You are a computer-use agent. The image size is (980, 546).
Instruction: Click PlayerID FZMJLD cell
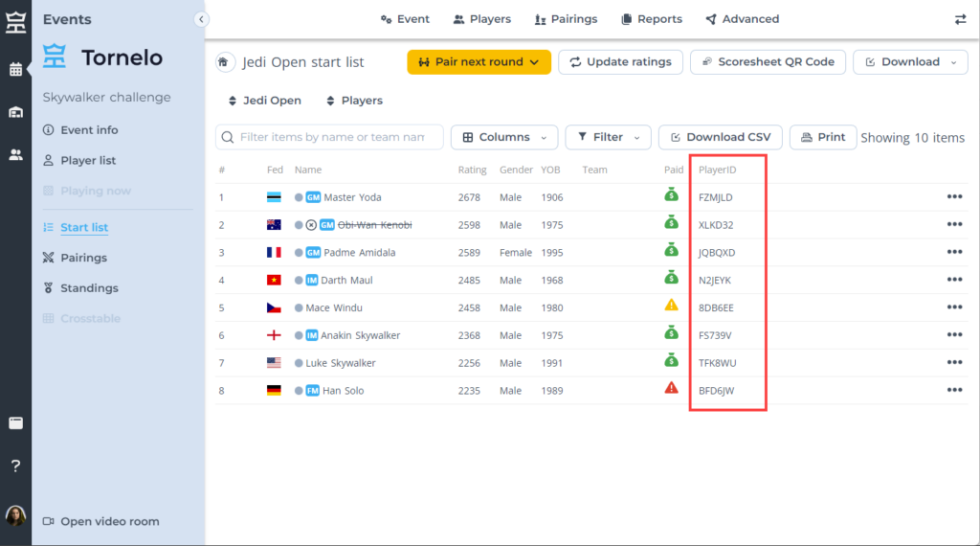[x=716, y=197]
